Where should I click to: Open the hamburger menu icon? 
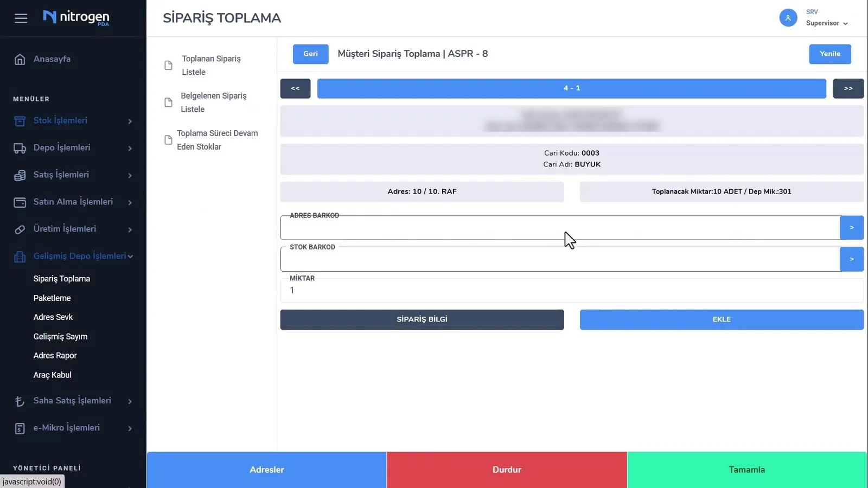21,18
